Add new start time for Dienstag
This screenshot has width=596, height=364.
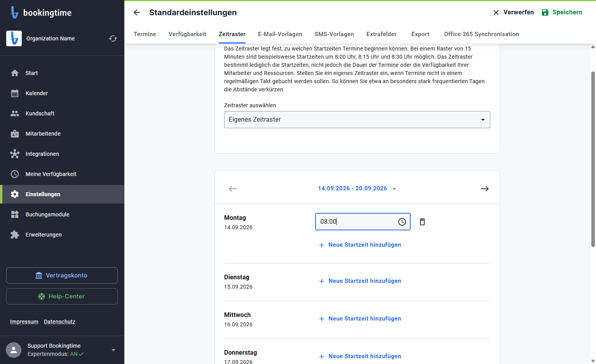point(360,281)
